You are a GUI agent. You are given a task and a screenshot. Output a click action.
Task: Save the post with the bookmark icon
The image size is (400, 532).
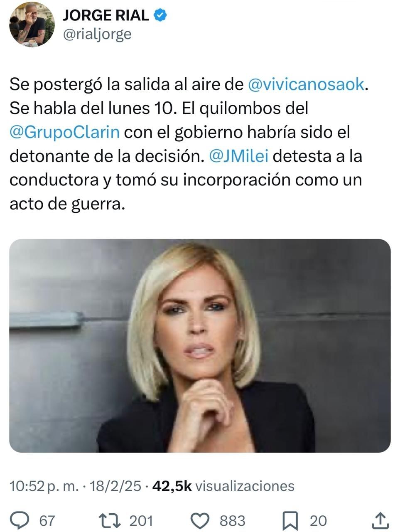[290, 520]
